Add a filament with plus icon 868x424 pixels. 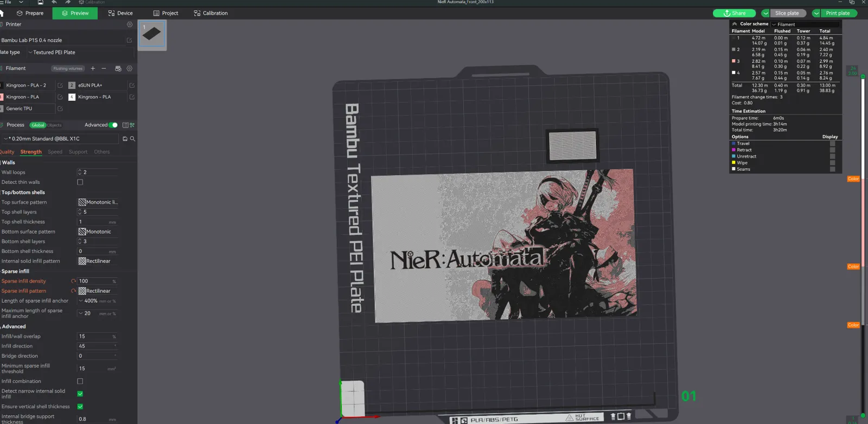coord(93,68)
